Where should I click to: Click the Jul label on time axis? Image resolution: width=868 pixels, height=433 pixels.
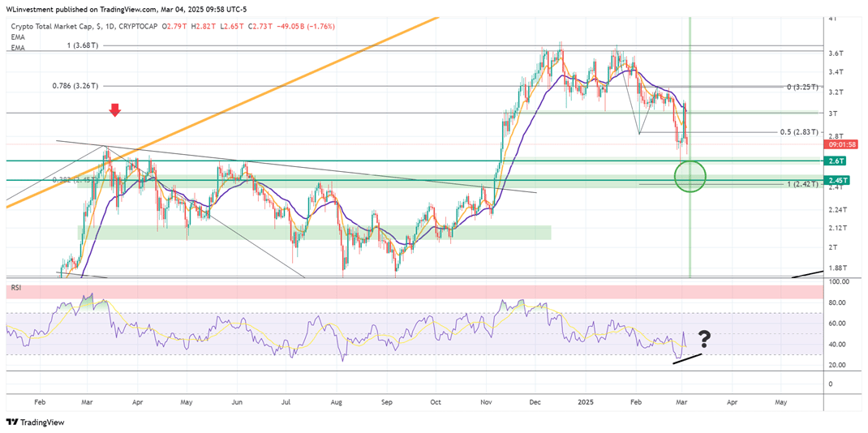(286, 401)
